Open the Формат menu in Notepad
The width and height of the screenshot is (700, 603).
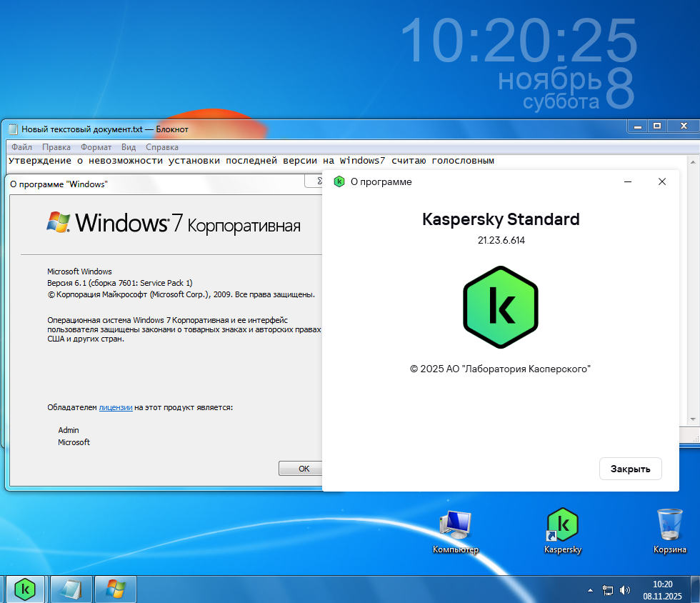96,147
